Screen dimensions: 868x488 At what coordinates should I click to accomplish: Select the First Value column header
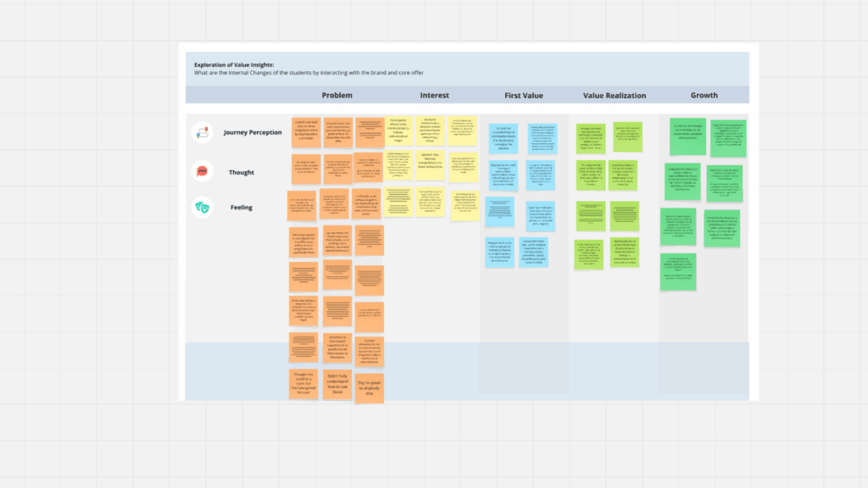click(523, 95)
